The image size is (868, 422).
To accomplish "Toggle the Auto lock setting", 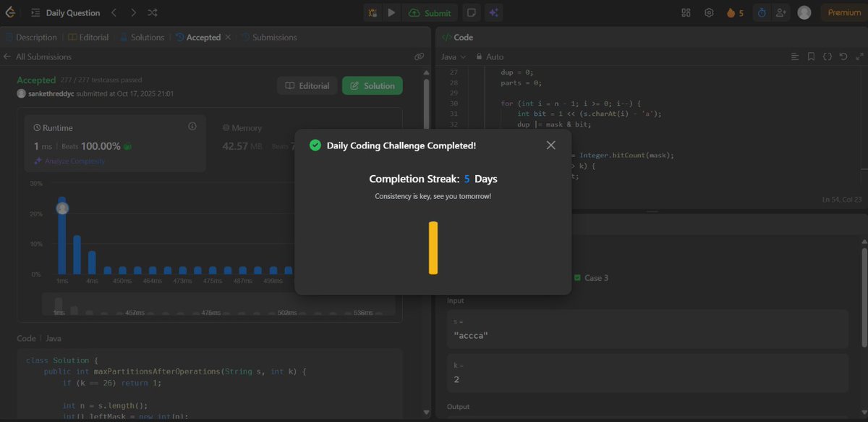I will point(490,56).
